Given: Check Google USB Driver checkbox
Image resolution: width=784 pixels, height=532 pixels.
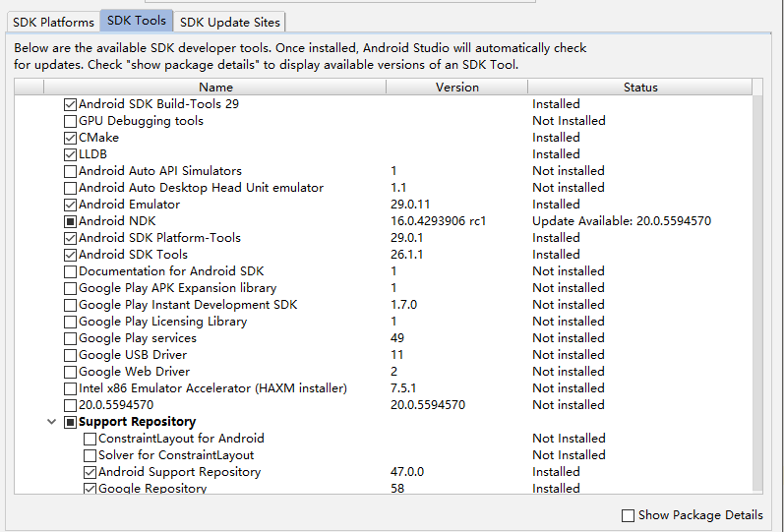Looking at the screenshot, I should click(70, 355).
